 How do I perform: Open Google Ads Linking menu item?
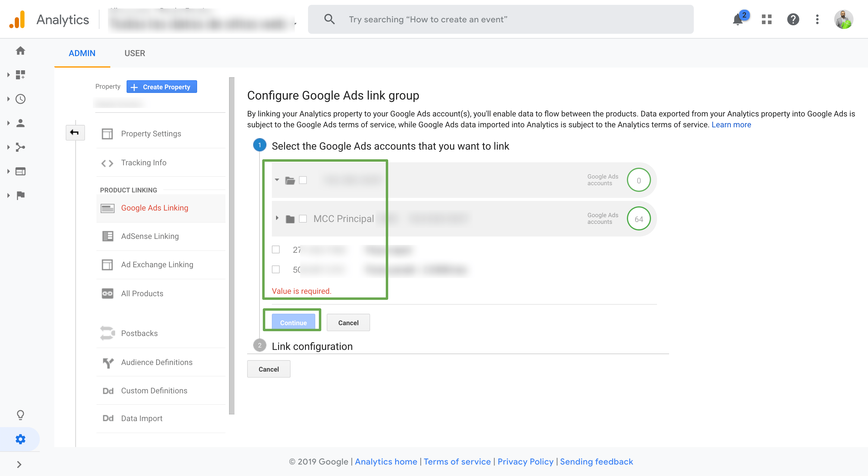point(161,208)
